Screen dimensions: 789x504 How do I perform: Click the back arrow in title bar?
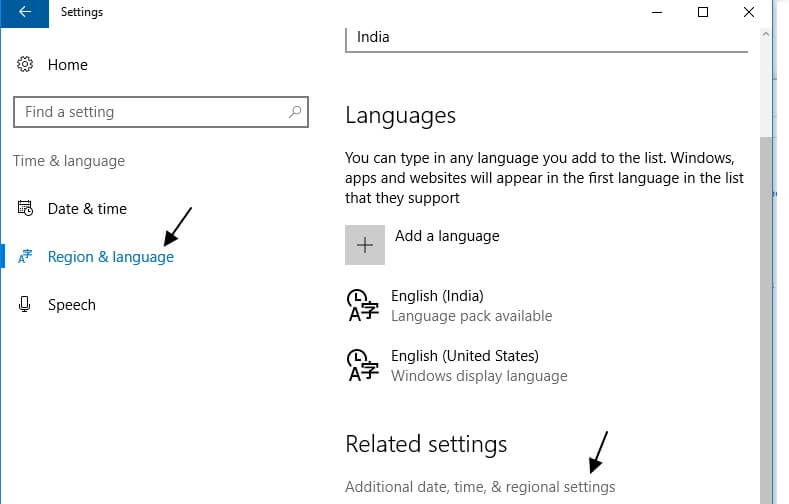24,12
